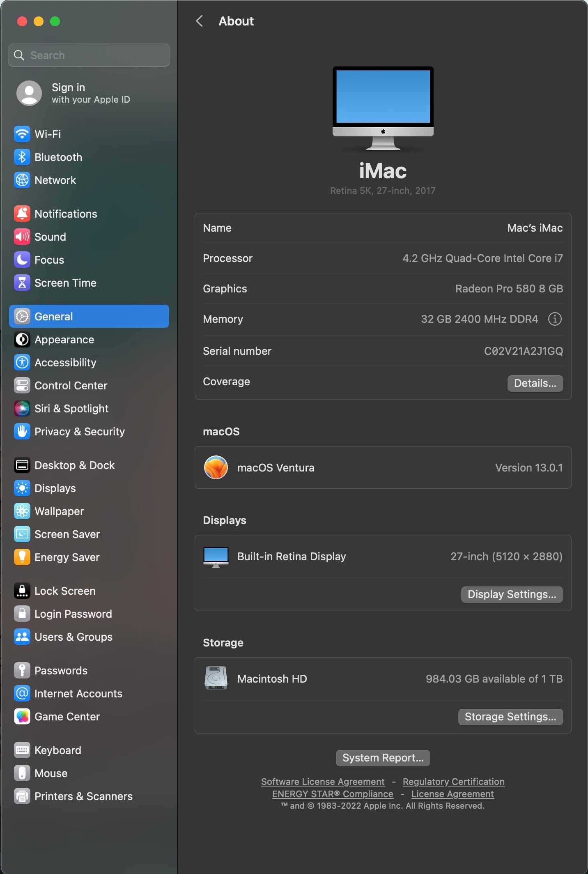Open Desktop & Dock icon
Image resolution: width=588 pixels, height=874 pixels.
click(22, 465)
